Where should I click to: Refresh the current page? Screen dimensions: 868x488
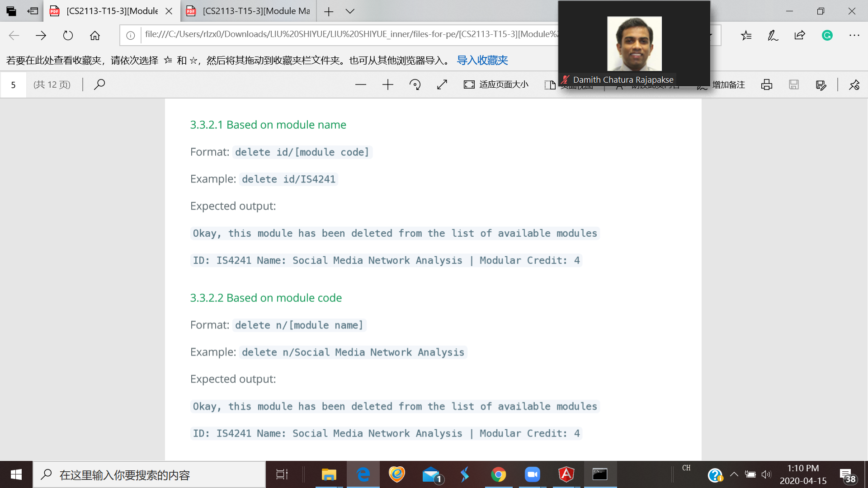click(x=68, y=35)
